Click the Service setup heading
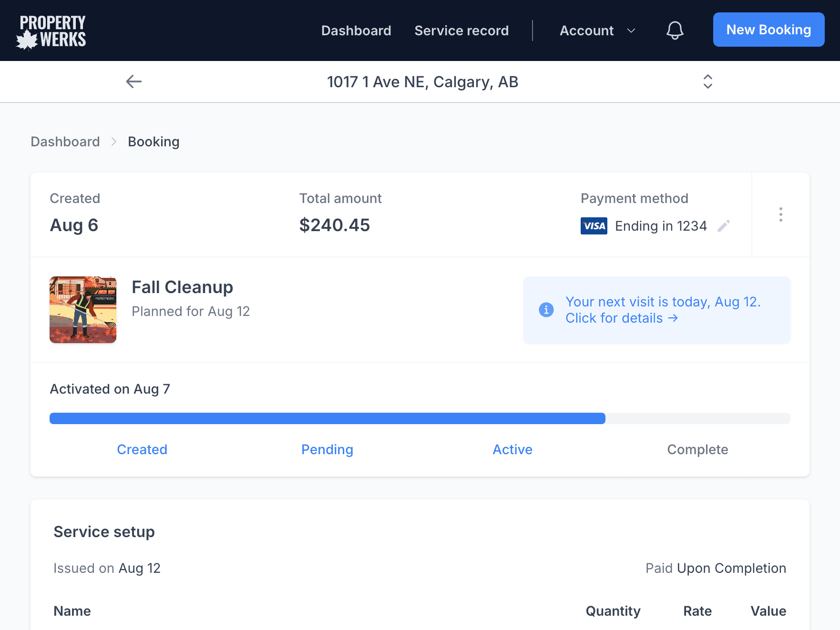 point(104,532)
